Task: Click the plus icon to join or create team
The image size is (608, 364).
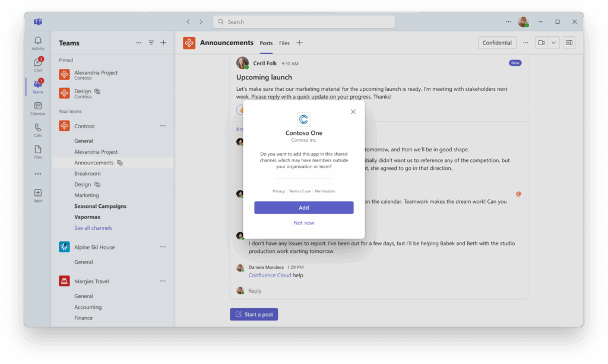Action: click(x=163, y=43)
